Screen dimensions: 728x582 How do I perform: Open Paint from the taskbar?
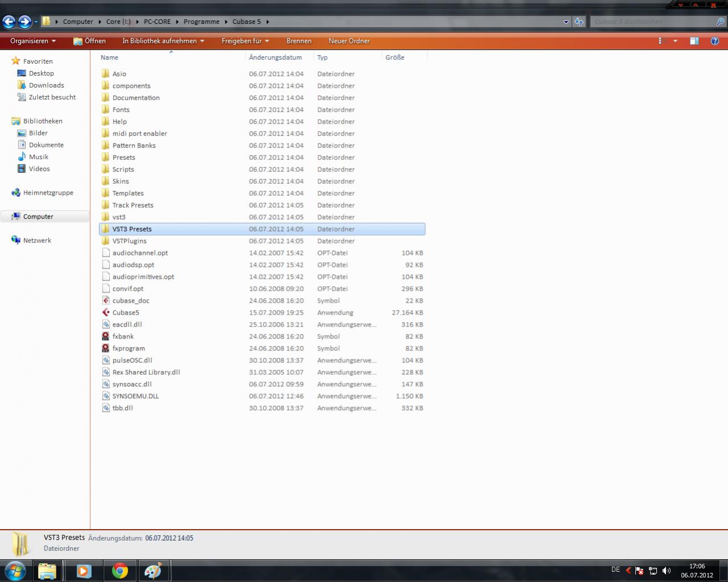click(153, 571)
